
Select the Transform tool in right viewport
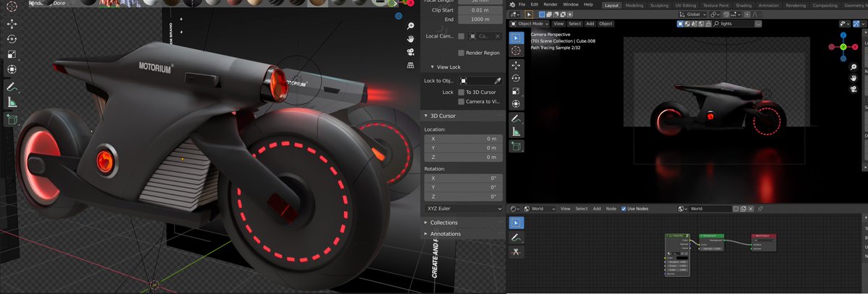click(516, 105)
